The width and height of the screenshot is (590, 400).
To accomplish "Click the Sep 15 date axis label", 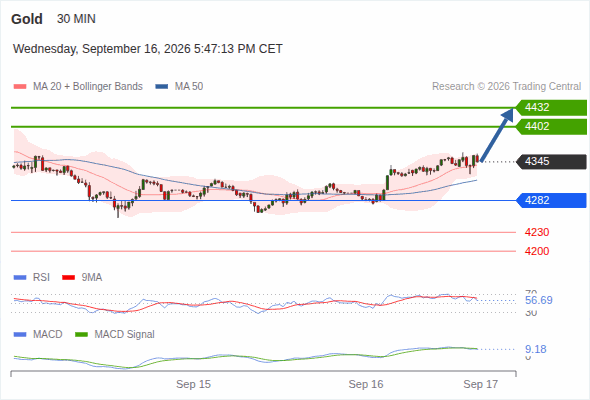I will point(193,384).
